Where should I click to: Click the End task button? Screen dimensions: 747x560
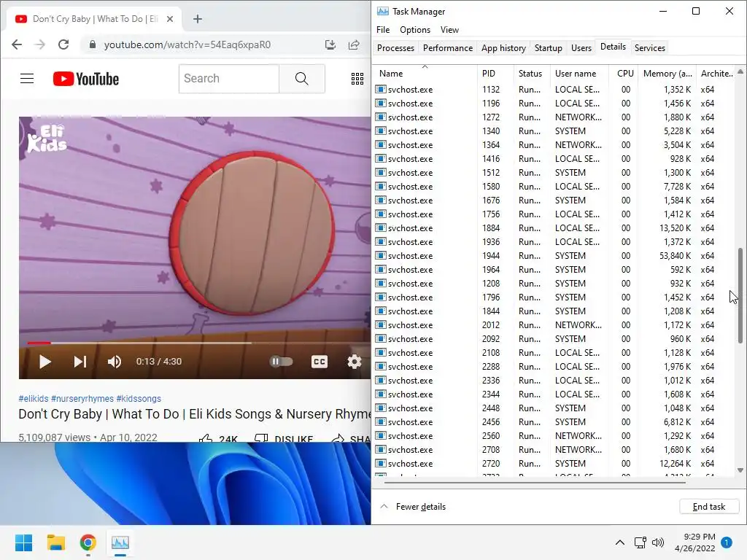click(x=709, y=507)
